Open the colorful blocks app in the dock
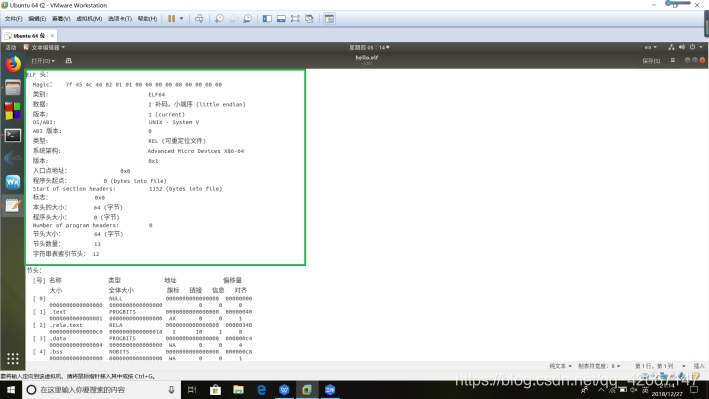 pos(13,111)
